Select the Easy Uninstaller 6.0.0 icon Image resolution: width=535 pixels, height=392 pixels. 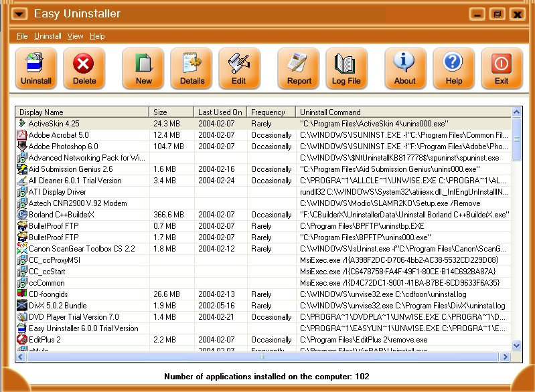(22, 328)
